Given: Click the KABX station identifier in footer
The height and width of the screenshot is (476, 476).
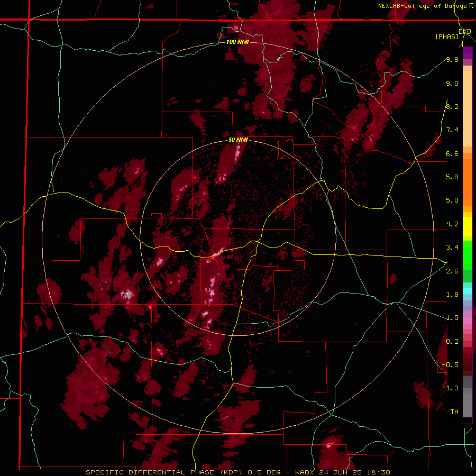Looking at the screenshot, I should (305, 472).
